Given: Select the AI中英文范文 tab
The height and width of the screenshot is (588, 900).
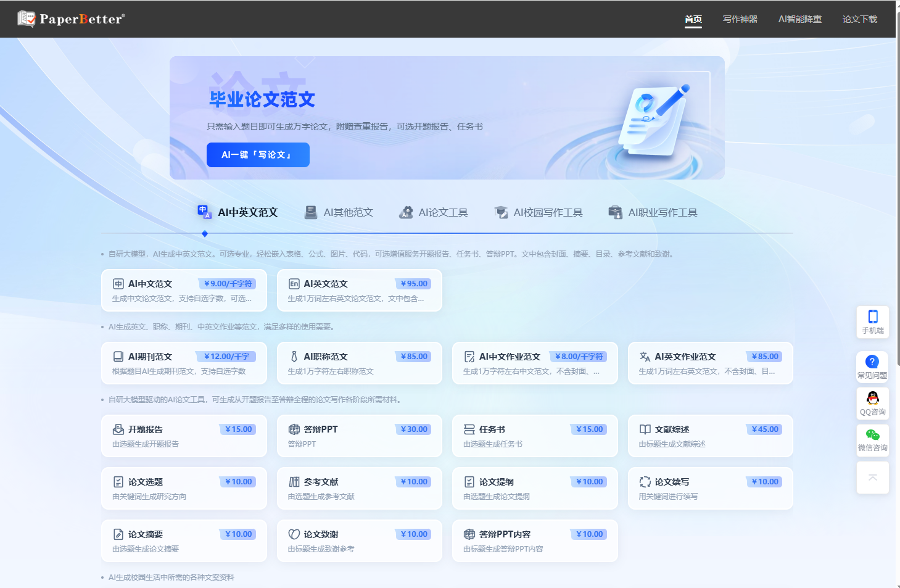Looking at the screenshot, I should click(237, 212).
